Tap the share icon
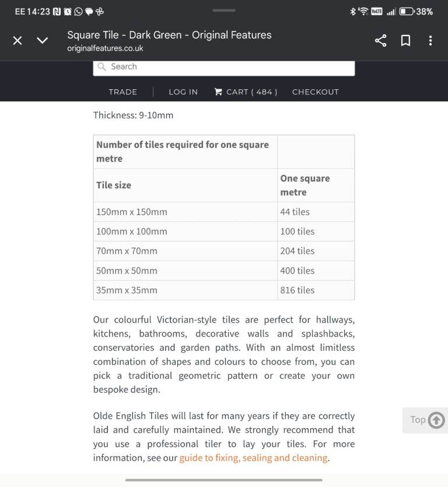The height and width of the screenshot is (487, 448). 380,40
